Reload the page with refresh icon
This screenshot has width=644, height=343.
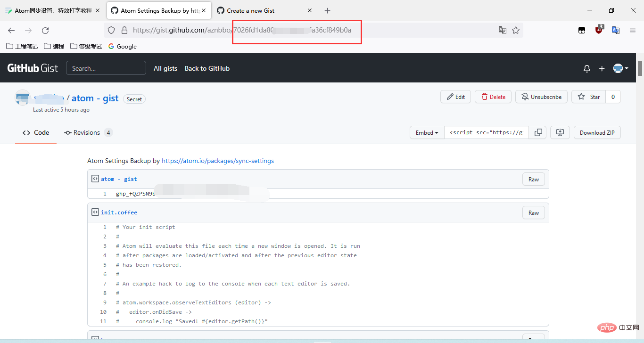45,30
